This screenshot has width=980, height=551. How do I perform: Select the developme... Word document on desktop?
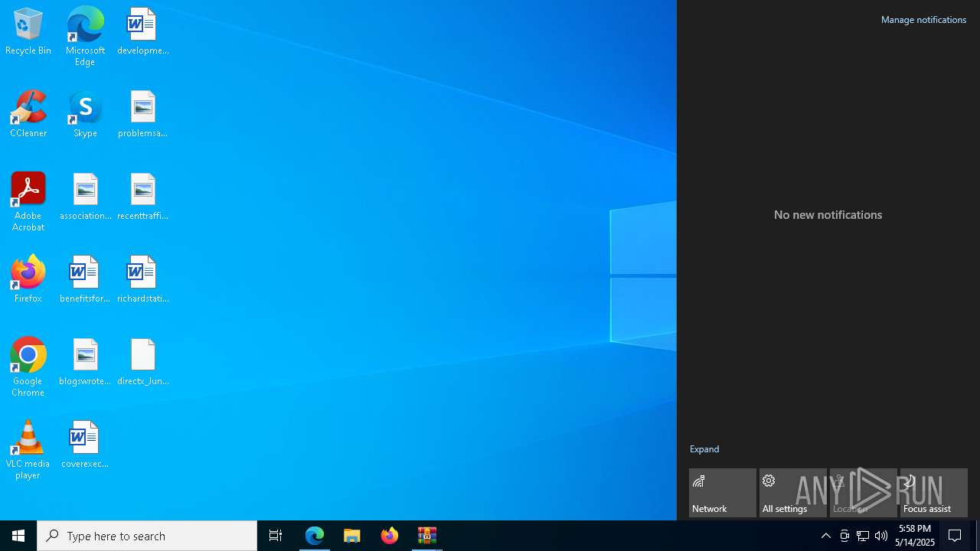tap(143, 31)
